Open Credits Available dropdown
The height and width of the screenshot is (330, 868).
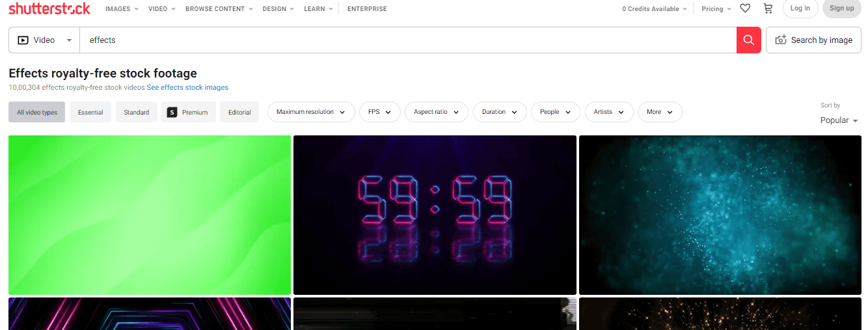(655, 8)
